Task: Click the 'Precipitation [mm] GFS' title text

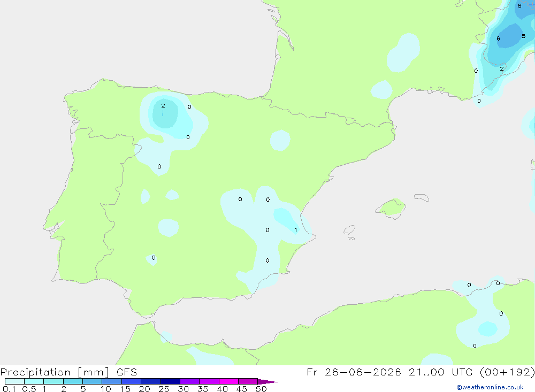Action: pyautogui.click(x=68, y=372)
